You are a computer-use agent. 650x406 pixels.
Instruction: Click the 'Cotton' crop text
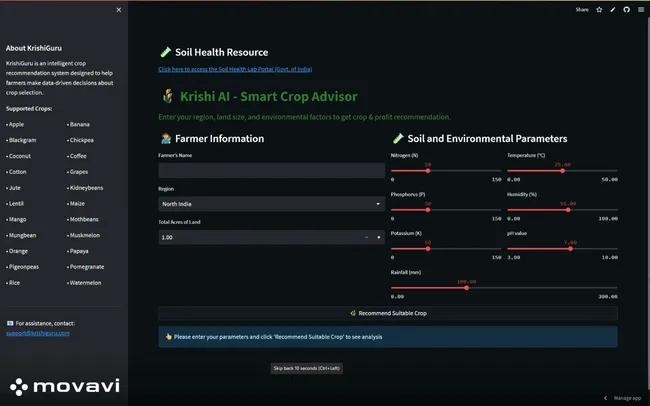[17, 172]
